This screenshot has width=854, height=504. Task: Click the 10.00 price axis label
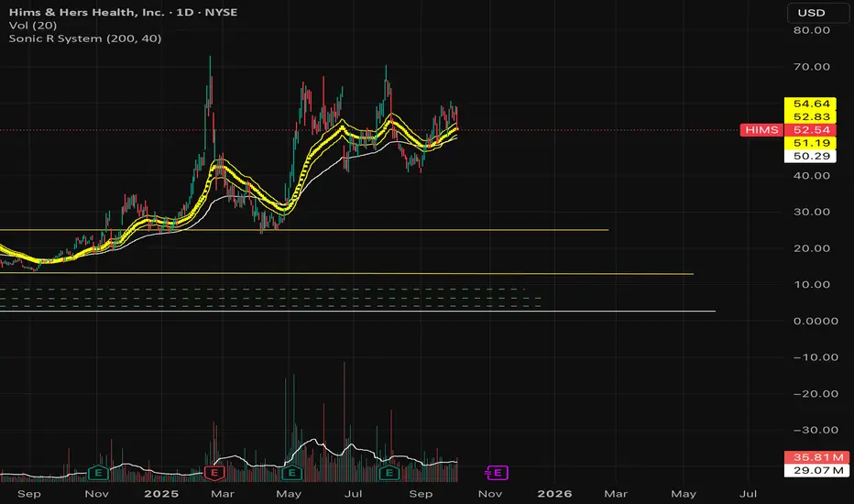click(812, 284)
